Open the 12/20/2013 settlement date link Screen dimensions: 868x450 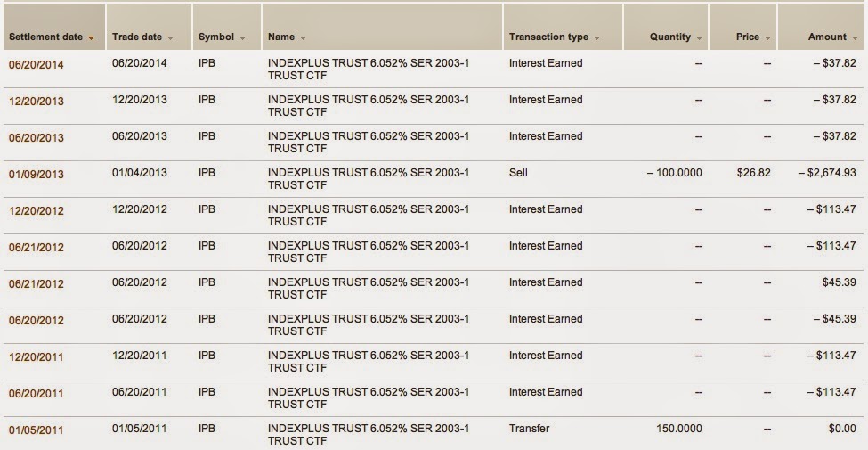(x=36, y=102)
